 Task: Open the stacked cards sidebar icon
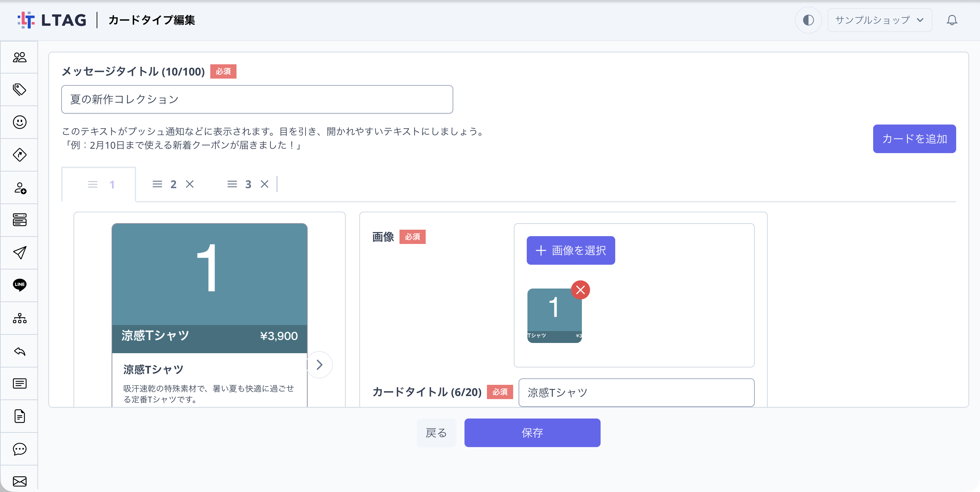[x=19, y=220]
